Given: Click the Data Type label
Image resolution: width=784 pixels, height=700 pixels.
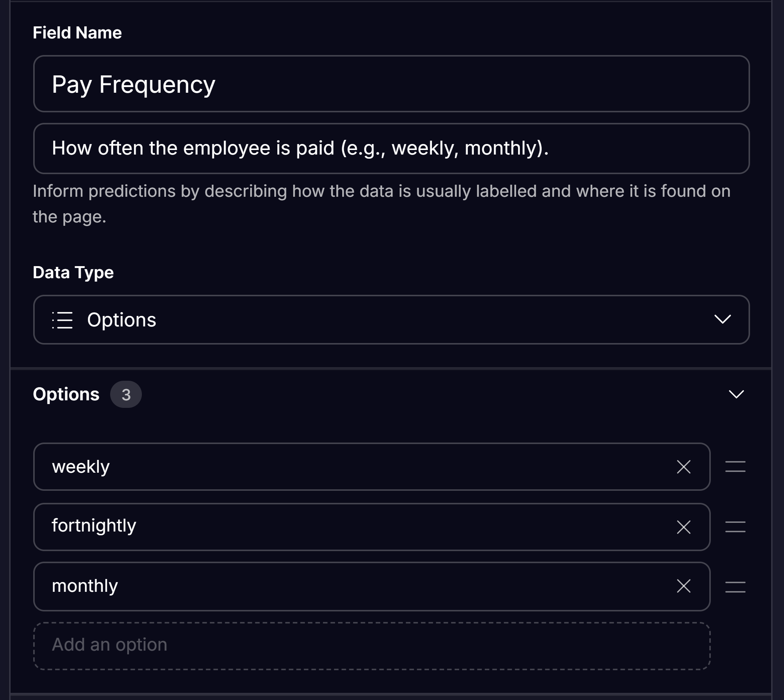Looking at the screenshot, I should coord(73,272).
